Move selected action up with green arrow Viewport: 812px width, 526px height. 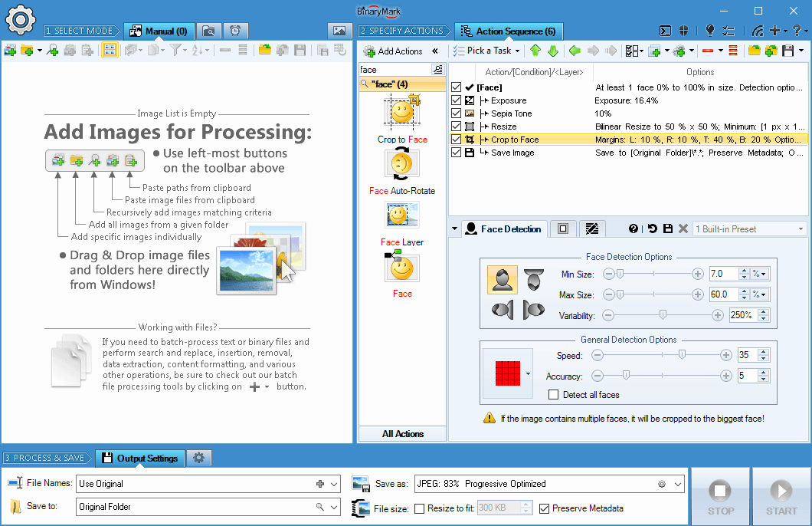(x=535, y=51)
